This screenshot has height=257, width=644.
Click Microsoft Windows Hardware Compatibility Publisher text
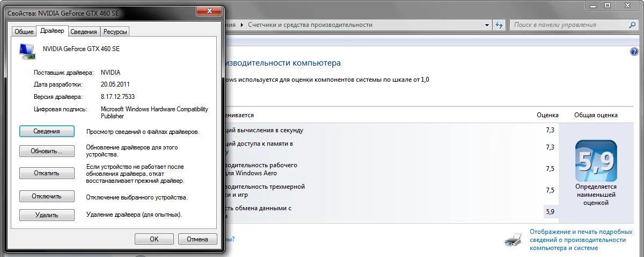pos(155,112)
